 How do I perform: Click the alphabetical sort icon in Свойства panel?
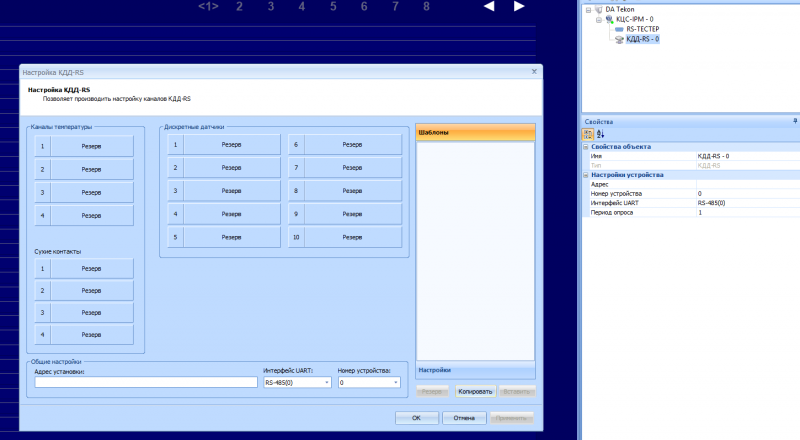click(x=601, y=134)
